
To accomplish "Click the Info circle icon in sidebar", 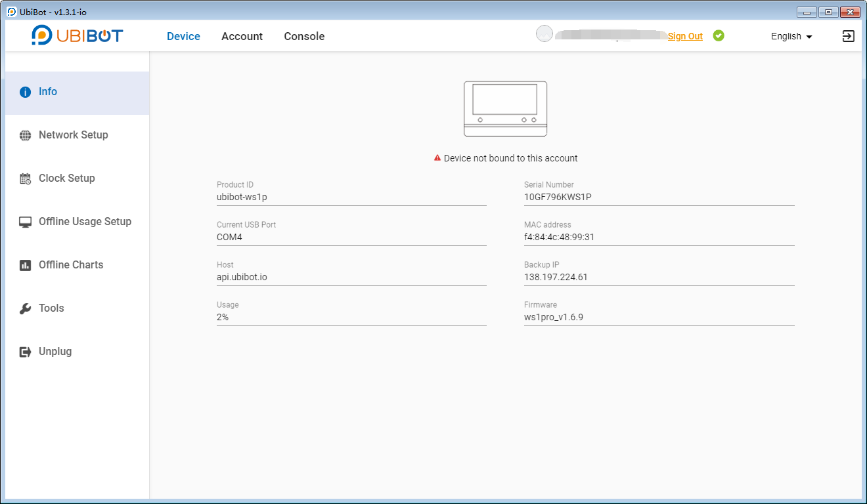I will click(25, 92).
